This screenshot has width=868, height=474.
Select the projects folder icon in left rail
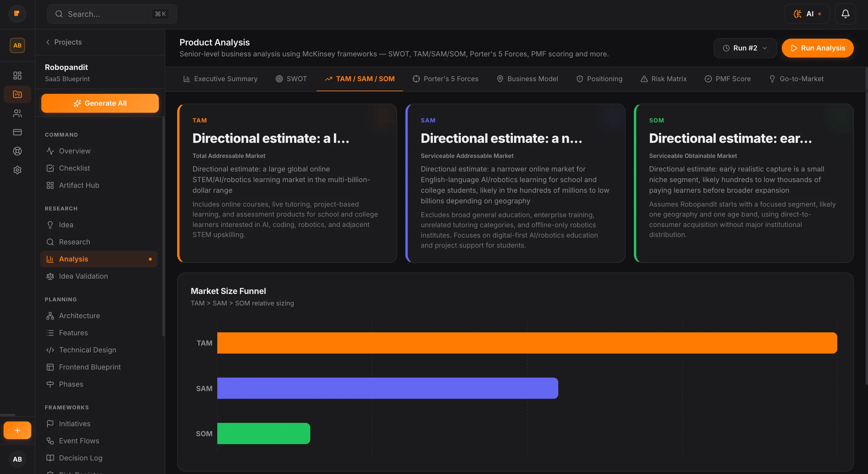point(17,94)
